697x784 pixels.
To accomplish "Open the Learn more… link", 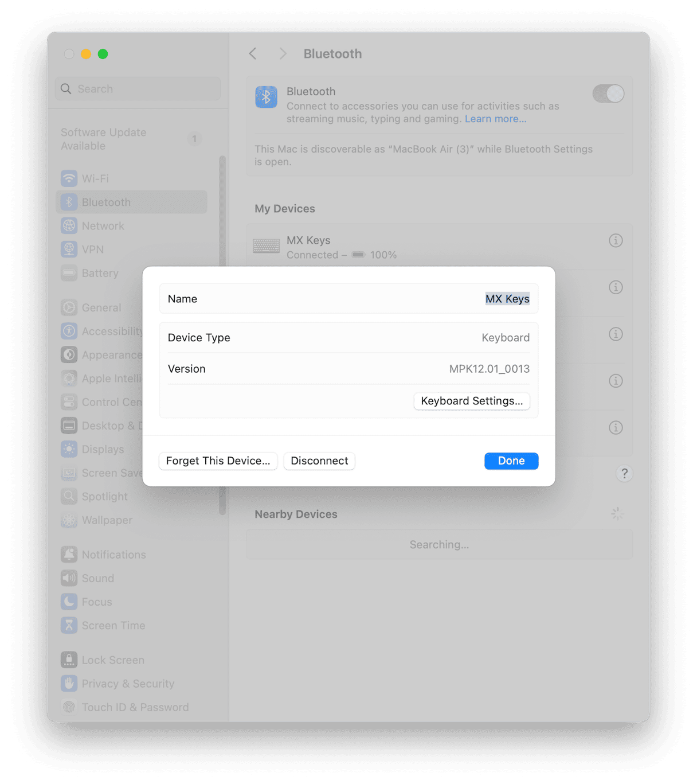I will (x=495, y=119).
